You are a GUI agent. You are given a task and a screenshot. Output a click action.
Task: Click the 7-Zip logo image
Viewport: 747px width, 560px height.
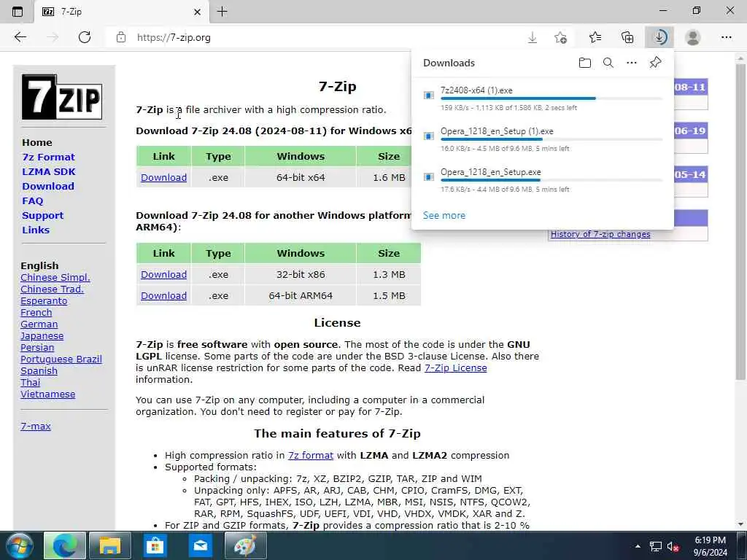pyautogui.click(x=62, y=97)
